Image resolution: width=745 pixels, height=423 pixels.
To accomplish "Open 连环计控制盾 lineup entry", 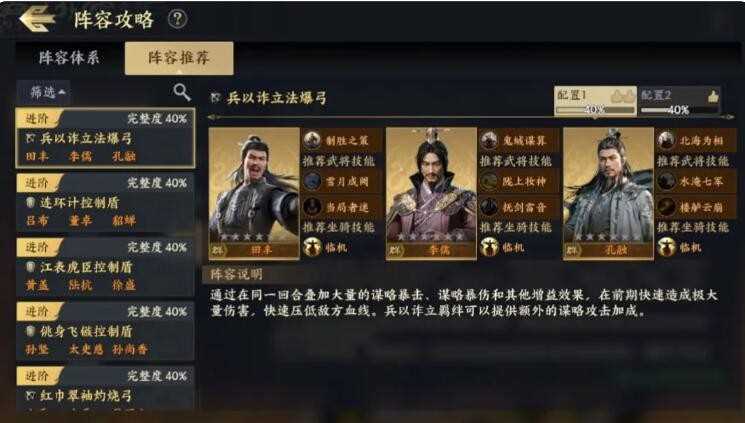I will [x=105, y=202].
